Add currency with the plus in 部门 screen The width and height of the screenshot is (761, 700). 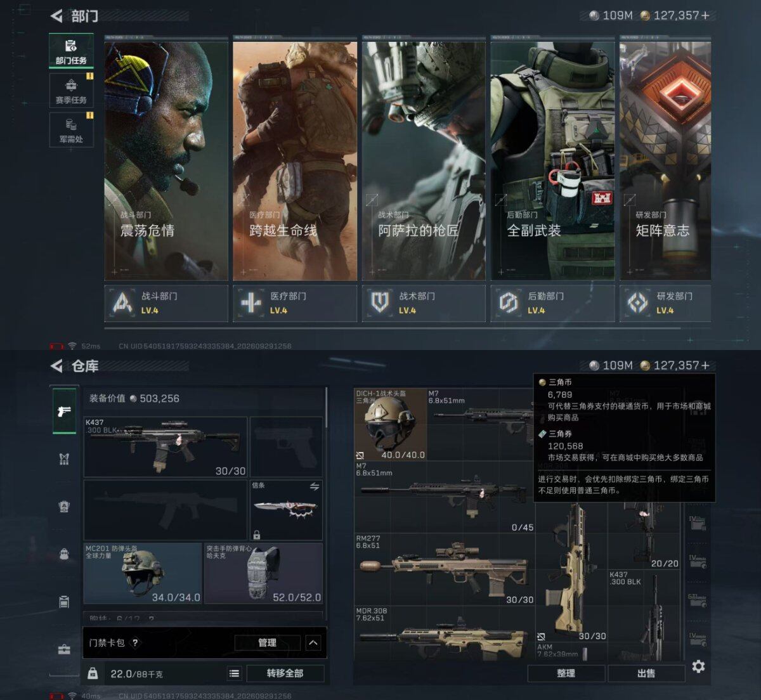pos(705,15)
